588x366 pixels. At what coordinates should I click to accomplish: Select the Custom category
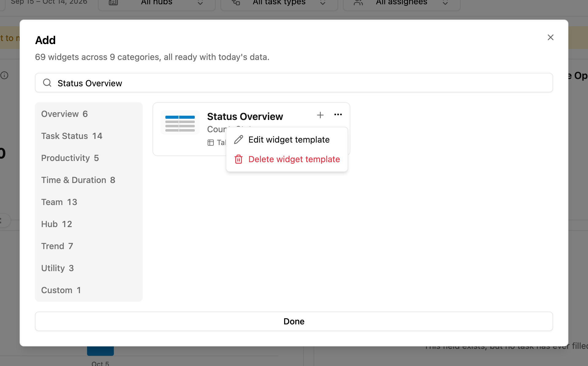click(89, 290)
